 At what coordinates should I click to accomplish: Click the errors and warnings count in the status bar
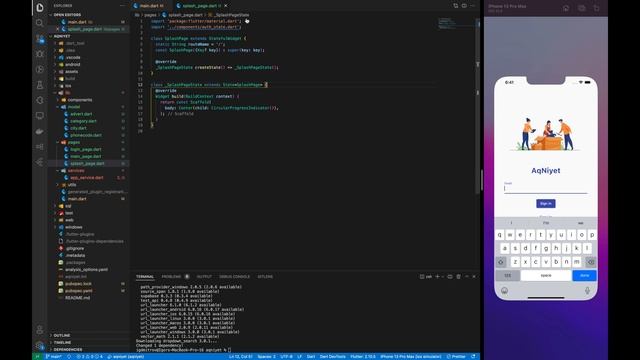tap(90, 356)
